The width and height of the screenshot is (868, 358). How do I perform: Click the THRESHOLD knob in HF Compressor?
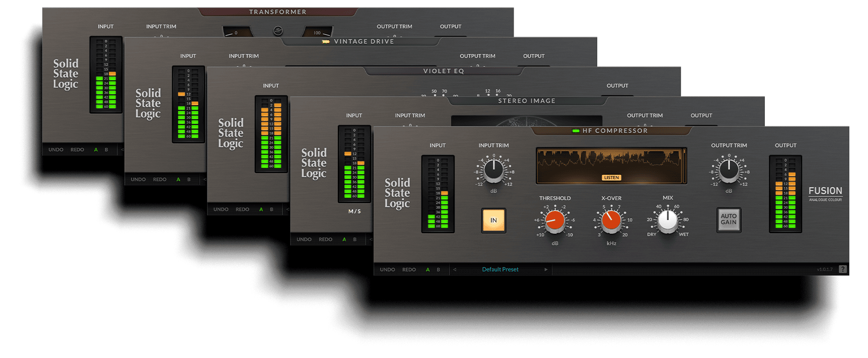coord(555,221)
